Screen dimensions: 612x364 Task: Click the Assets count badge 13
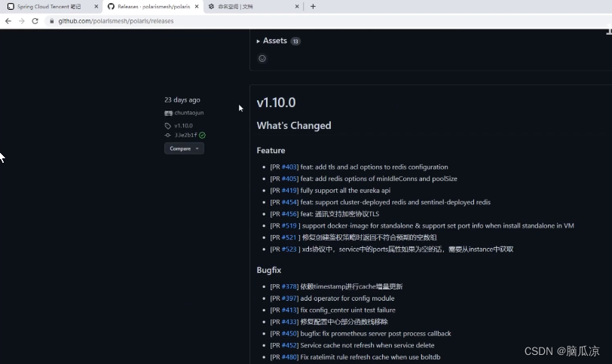click(295, 41)
